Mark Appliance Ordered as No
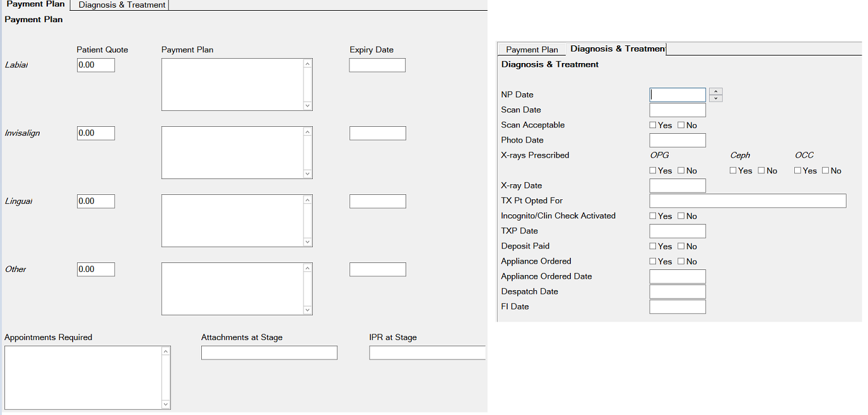Screen dimensions: 868x415 point(680,261)
